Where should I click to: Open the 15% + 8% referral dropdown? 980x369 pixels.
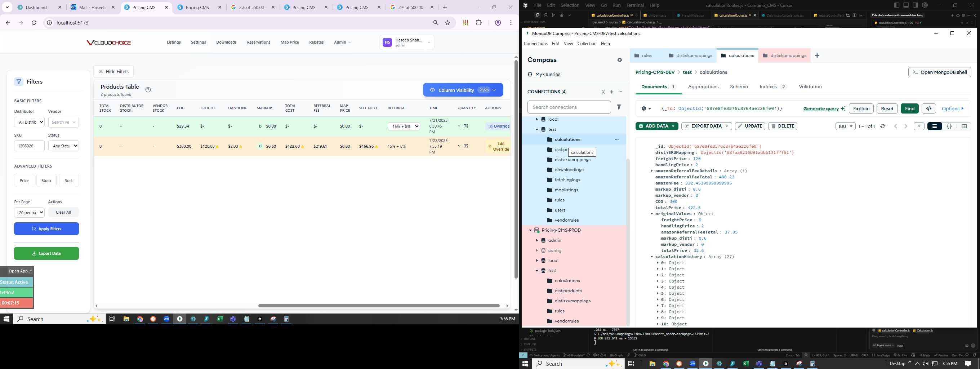pos(404,126)
